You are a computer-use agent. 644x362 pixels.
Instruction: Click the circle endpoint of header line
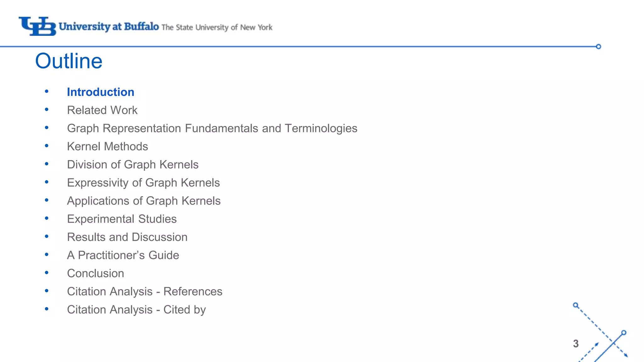click(598, 47)
